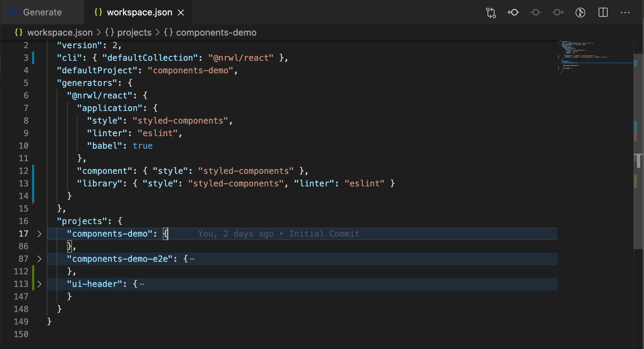Click the "application" key on line 7
Image resolution: width=644 pixels, height=349 pixels.
pyautogui.click(x=110, y=108)
